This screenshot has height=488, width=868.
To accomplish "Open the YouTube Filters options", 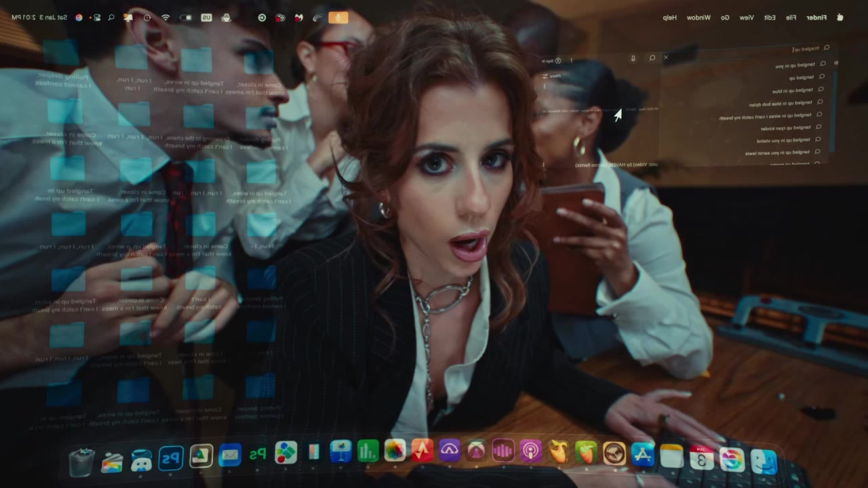I will [x=552, y=76].
